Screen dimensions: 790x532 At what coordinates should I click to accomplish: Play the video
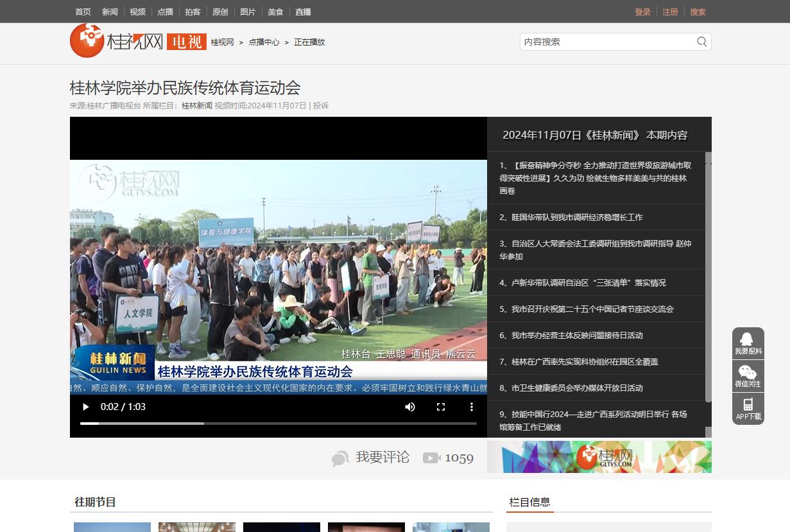pyautogui.click(x=86, y=407)
